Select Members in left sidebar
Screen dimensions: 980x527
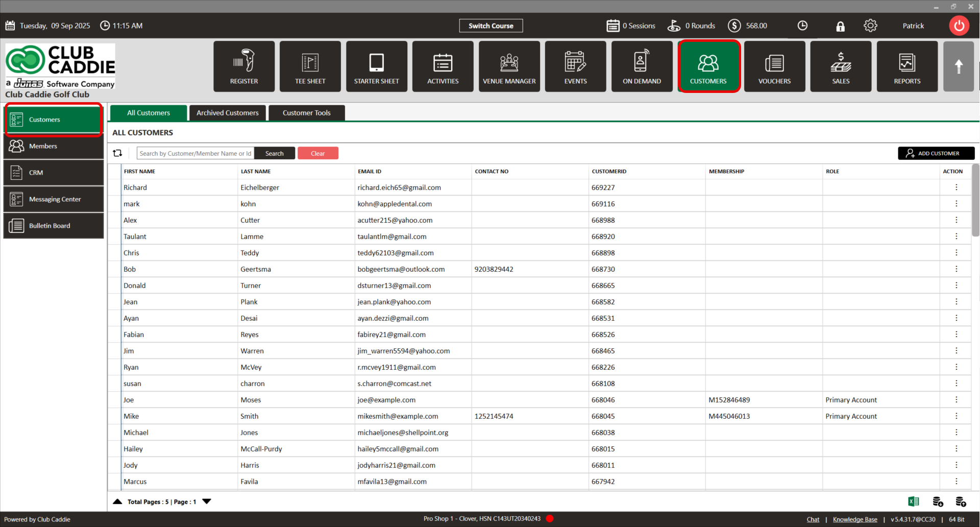coord(54,146)
